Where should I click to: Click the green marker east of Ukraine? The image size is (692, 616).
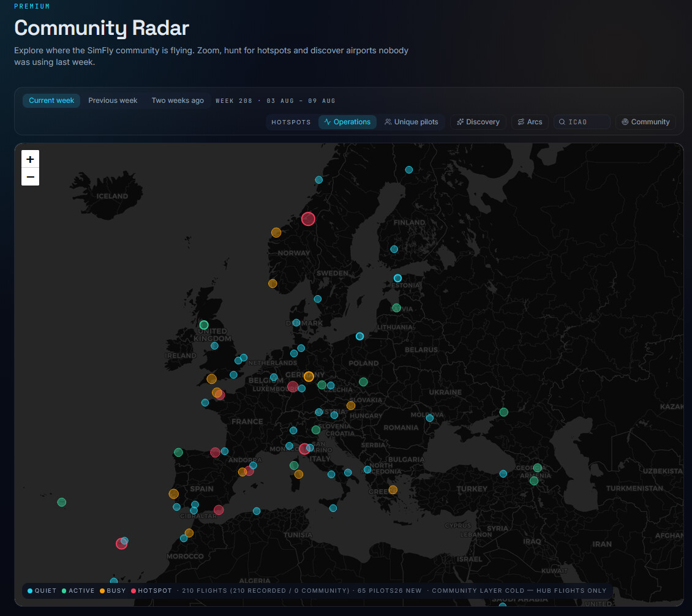(503, 412)
